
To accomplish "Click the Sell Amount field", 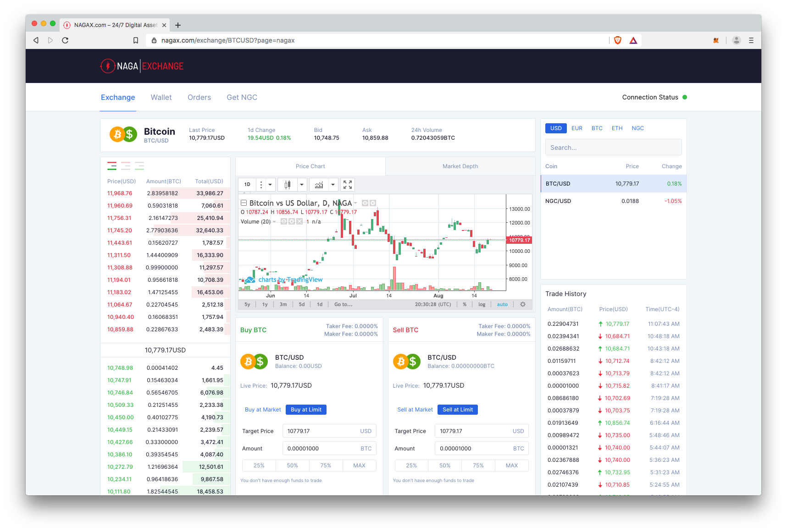I will (x=482, y=449).
